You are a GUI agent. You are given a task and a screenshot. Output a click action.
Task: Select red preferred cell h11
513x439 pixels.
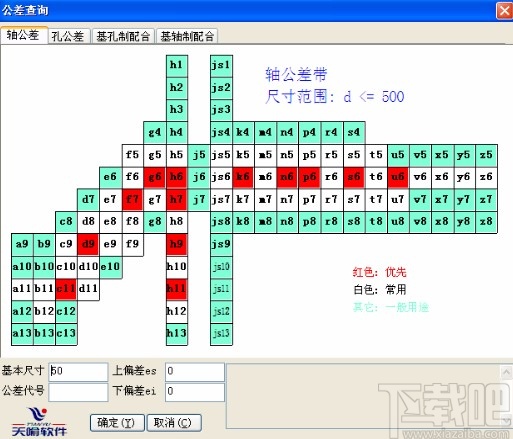[x=177, y=289]
